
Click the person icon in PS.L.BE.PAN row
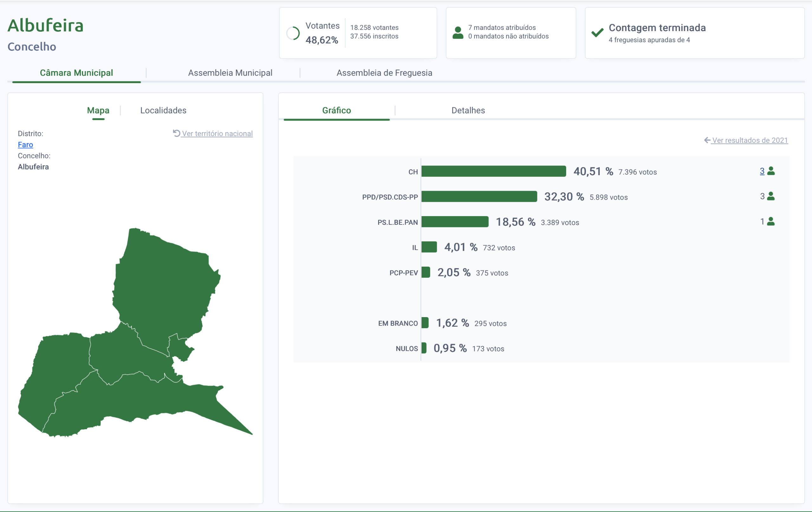click(x=771, y=222)
